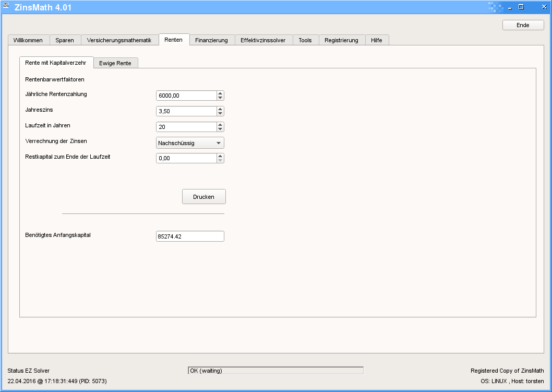
Task: Select the Versicherungsmathematik tab
Action: pyautogui.click(x=119, y=40)
